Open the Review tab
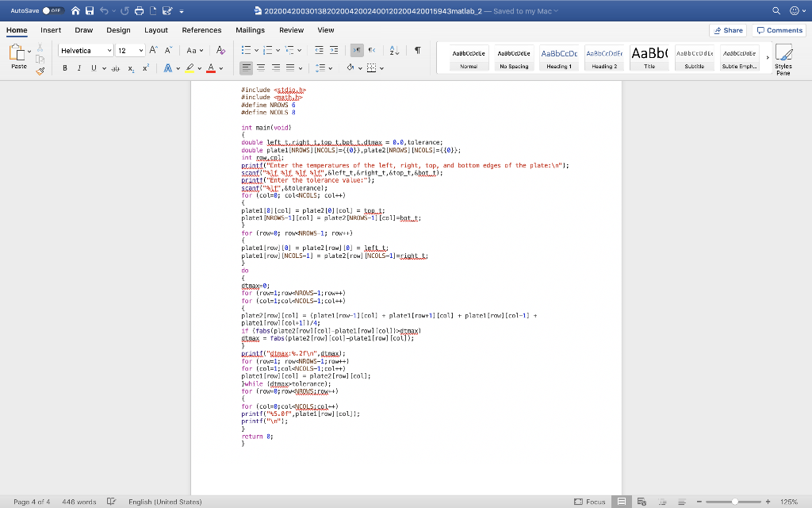Screen dimensions: 812x508 pos(292,30)
